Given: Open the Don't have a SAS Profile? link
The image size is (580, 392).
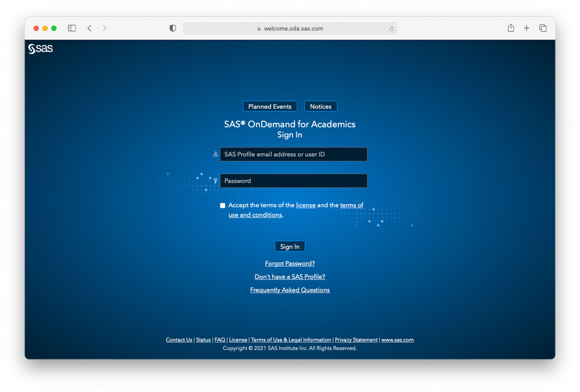Looking at the screenshot, I should pos(290,276).
